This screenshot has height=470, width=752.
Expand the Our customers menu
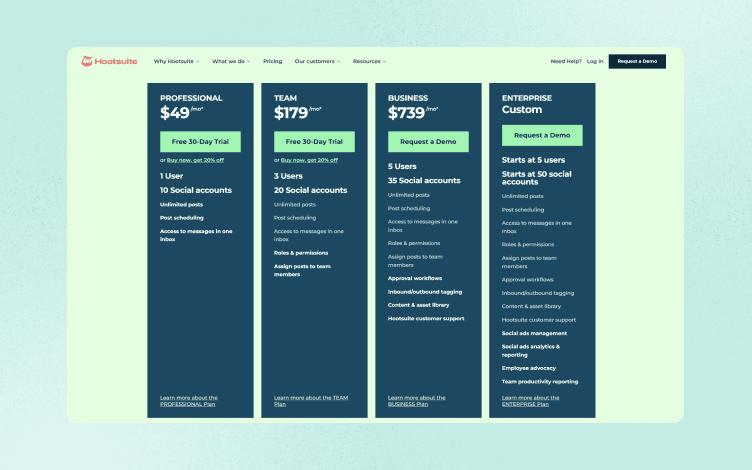pos(317,61)
